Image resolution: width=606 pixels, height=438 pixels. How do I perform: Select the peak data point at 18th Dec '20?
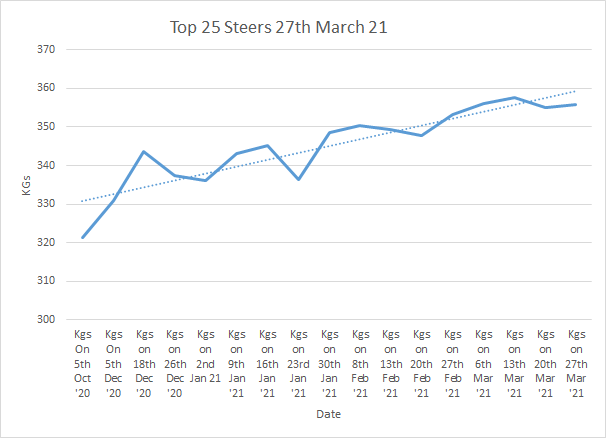[144, 152]
